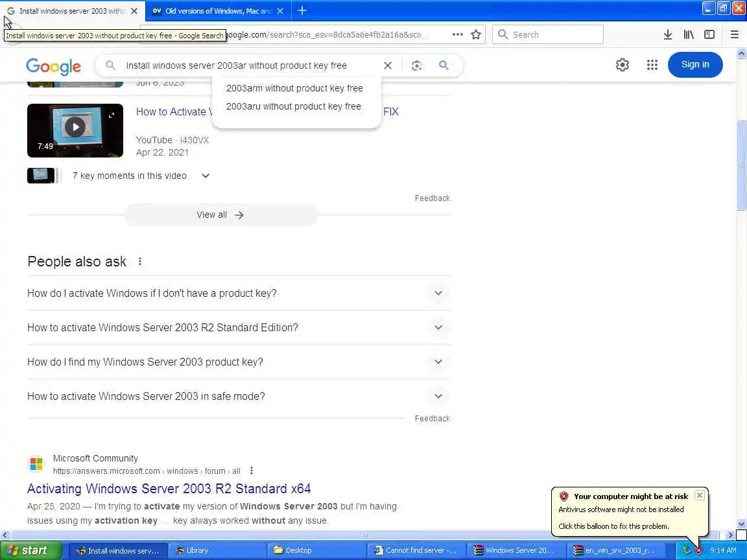
Task: Click the 9:14 AM system clock
Action: [x=723, y=550]
